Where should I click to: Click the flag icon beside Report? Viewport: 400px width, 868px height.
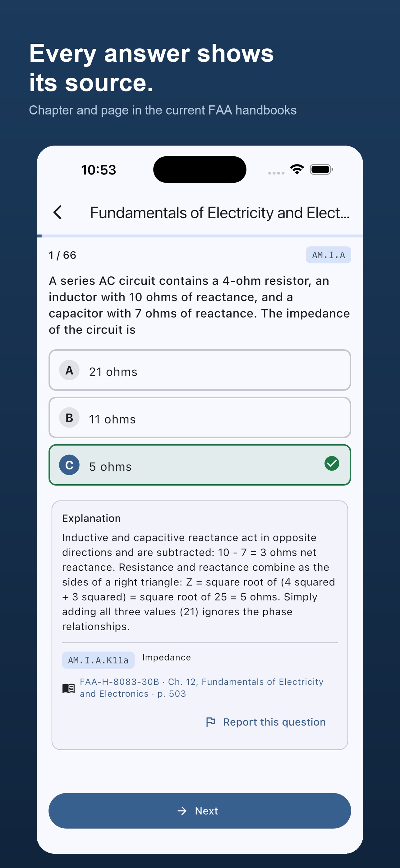(x=210, y=722)
